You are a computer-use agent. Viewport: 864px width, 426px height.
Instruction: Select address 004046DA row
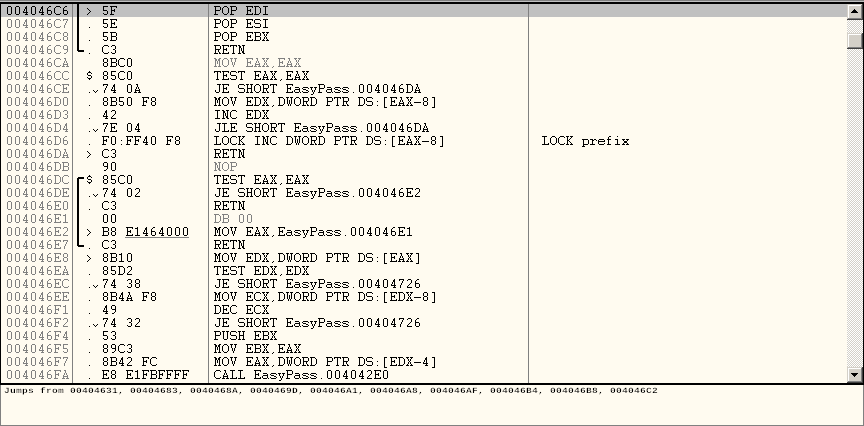pos(423,154)
